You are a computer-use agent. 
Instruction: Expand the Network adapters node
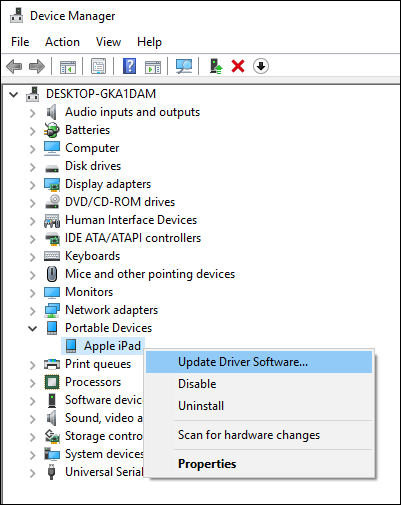tap(33, 311)
